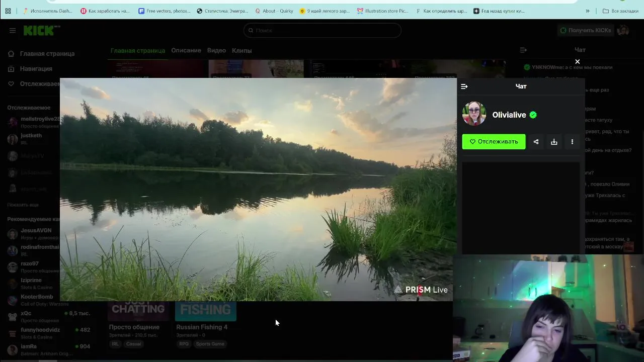Open Навигация in the sidebar
The image size is (644, 362).
pos(30,69)
